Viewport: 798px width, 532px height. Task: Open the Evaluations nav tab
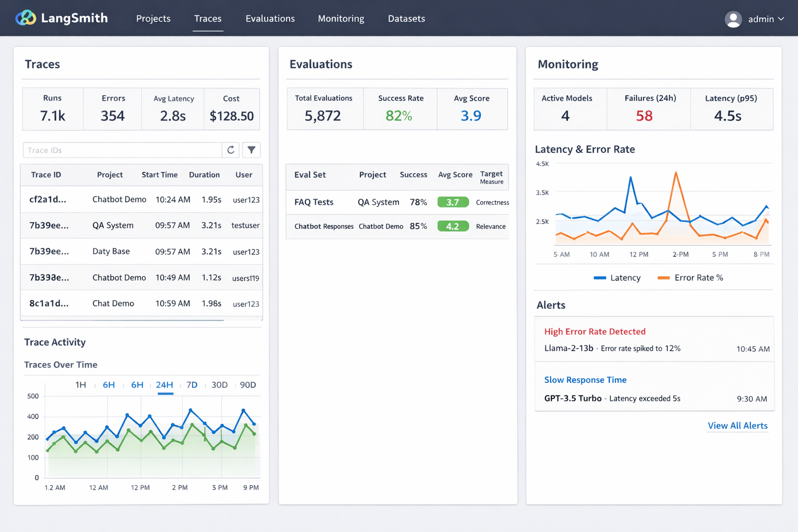pos(270,19)
